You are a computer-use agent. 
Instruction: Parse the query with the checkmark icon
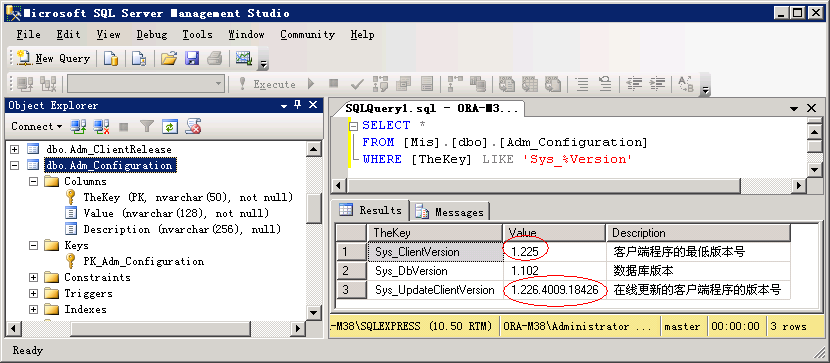pos(357,84)
